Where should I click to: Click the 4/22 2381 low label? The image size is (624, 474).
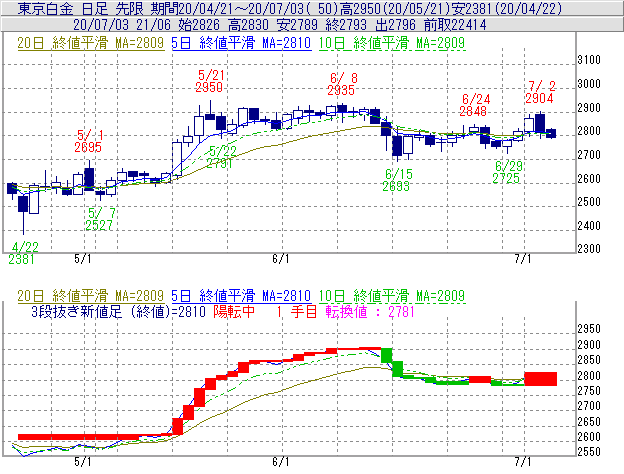tap(23, 253)
